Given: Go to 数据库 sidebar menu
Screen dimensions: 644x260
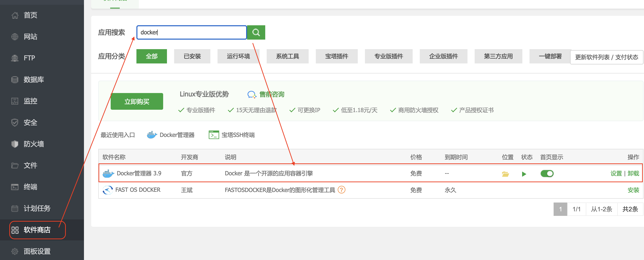Looking at the screenshot, I should tap(33, 79).
